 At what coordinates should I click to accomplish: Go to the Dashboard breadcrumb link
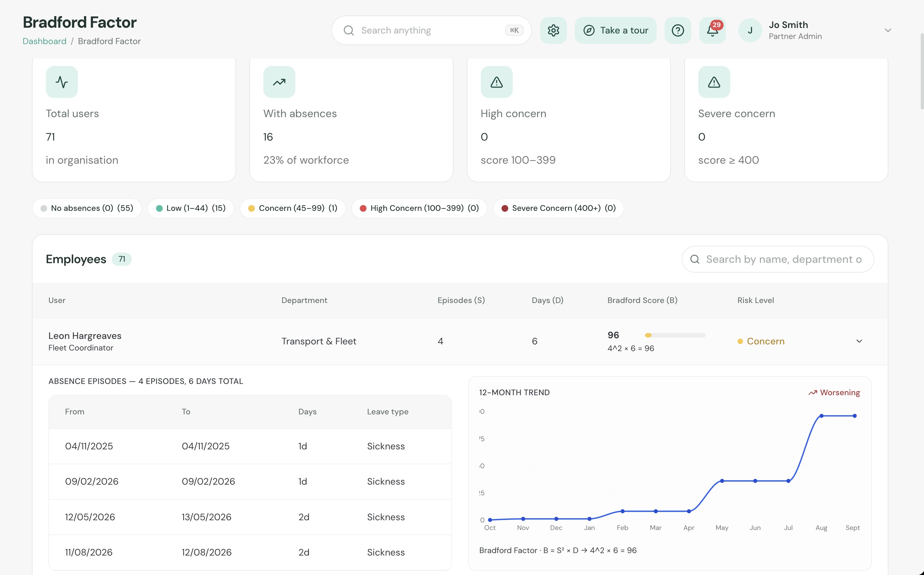[44, 41]
